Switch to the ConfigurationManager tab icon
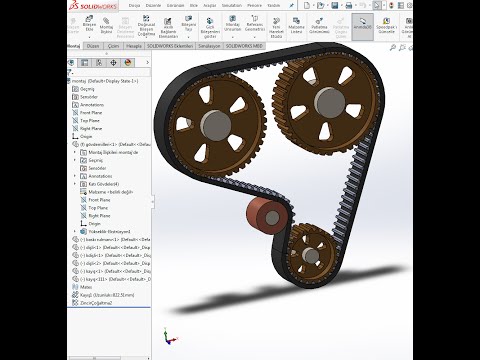Viewport: 480px width, 360px height. tap(99, 62)
